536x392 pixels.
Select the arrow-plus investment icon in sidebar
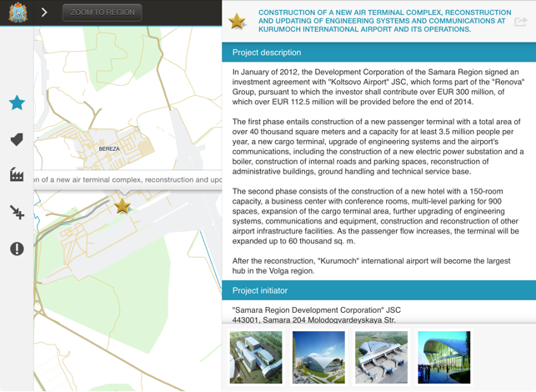tap(17, 212)
